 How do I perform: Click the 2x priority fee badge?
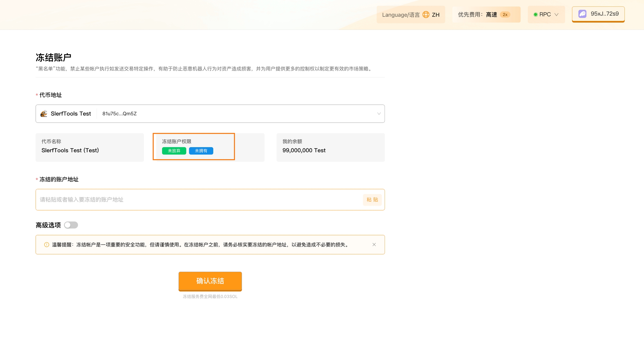[x=505, y=15]
